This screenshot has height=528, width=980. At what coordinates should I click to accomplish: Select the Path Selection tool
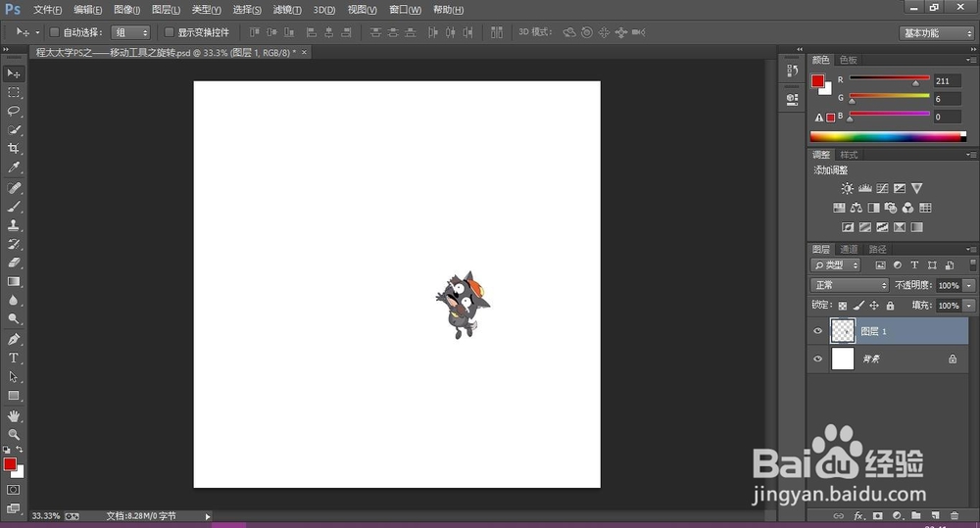click(x=13, y=377)
